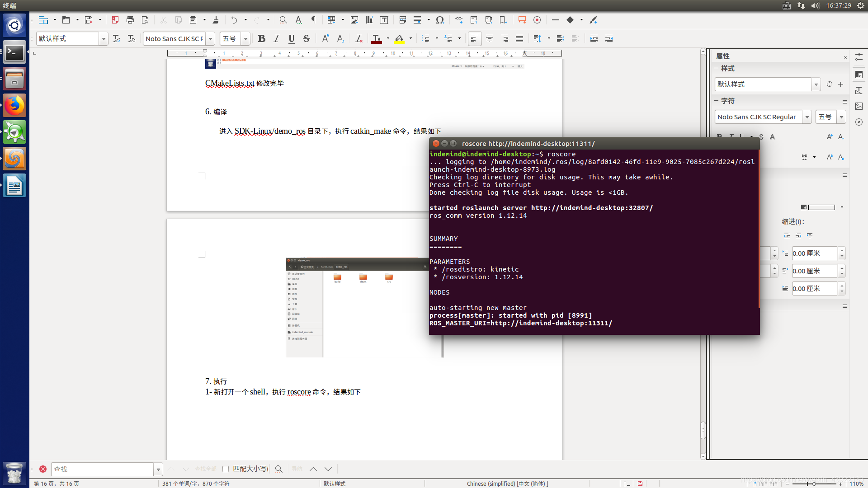
Task: Click the 查找 search input field
Action: pos(102,469)
